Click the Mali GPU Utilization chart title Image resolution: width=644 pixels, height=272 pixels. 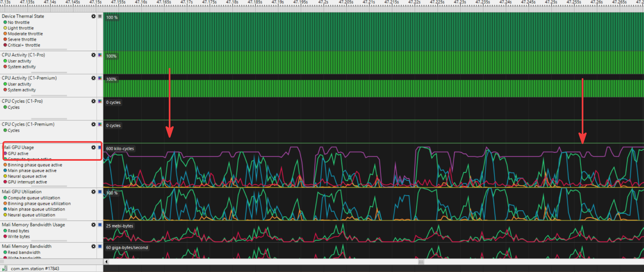22,192
